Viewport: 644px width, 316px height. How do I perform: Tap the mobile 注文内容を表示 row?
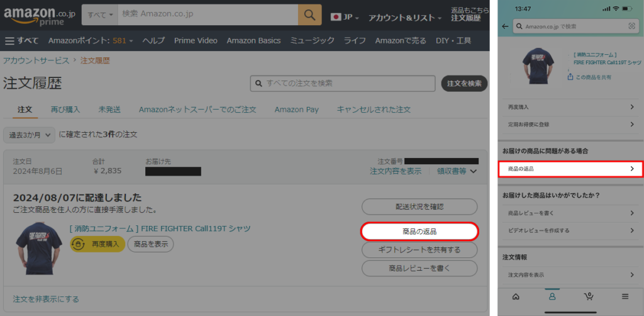click(x=571, y=275)
